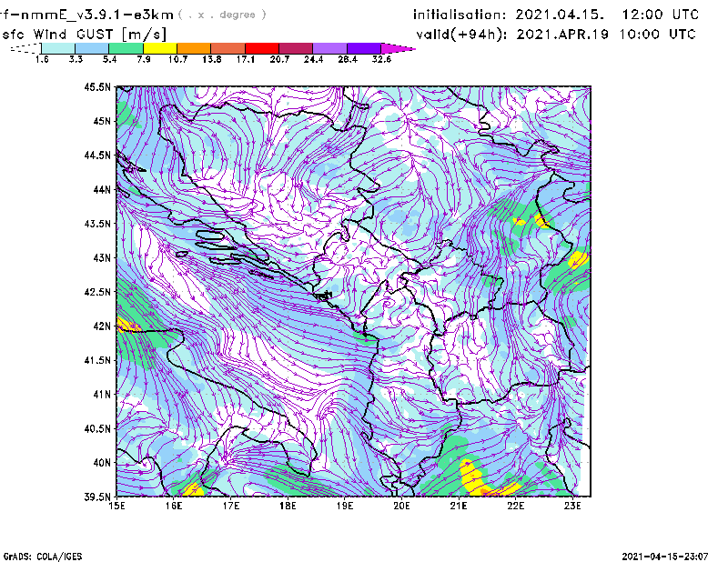Click the salmon 13.8–17.1 legend swatch
The height and width of the screenshot is (562, 728).
[228, 48]
